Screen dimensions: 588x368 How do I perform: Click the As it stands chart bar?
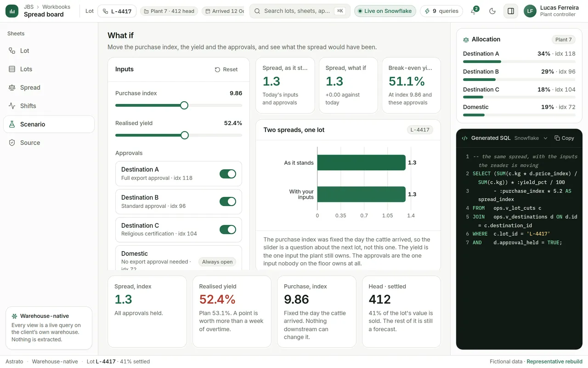(x=361, y=163)
